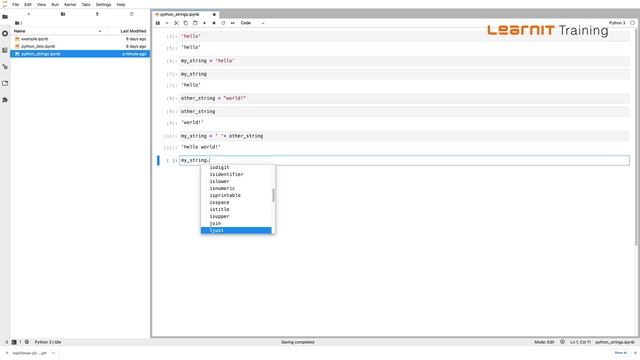
Task: Click the Python 3 | Idle status
Action: pos(48,342)
